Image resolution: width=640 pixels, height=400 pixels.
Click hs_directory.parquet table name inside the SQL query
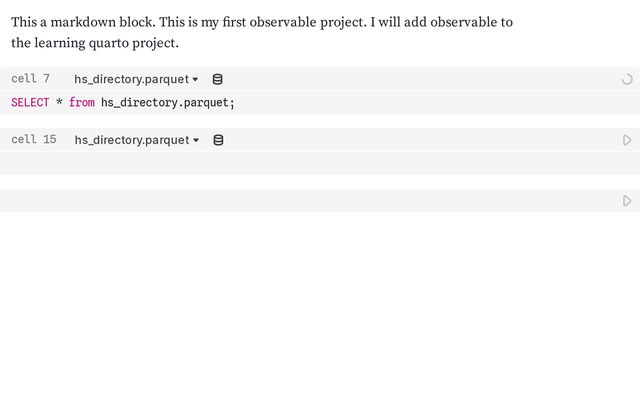point(165,103)
